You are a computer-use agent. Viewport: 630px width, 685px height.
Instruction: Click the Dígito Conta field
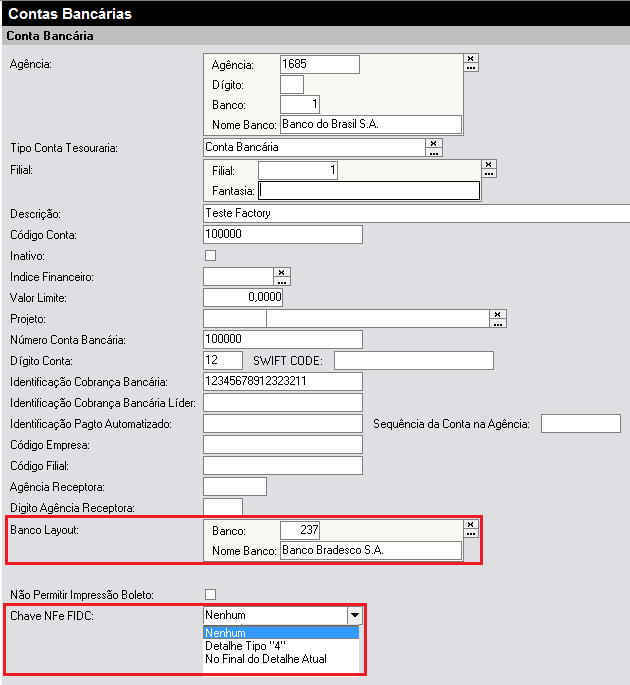(223, 360)
